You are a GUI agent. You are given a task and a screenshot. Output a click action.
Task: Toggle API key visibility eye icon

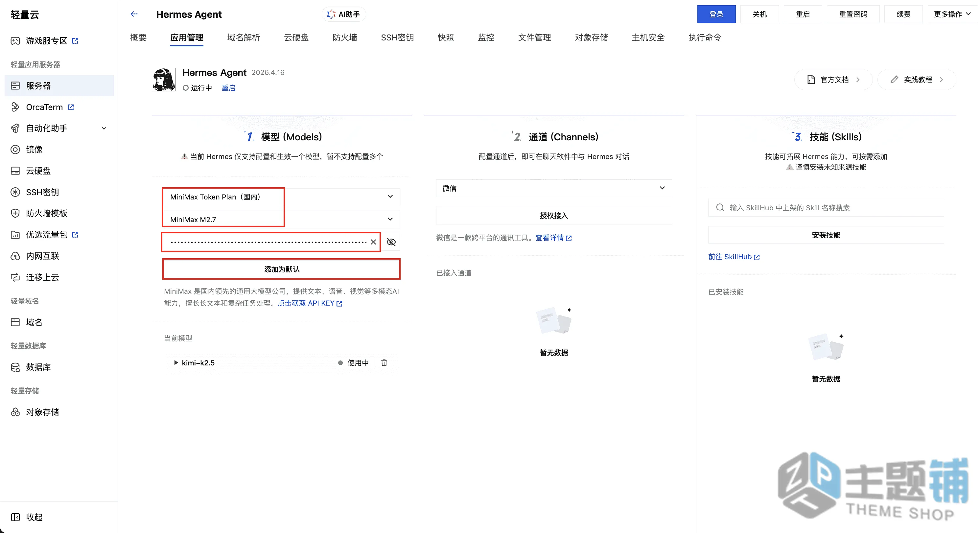pyautogui.click(x=391, y=242)
